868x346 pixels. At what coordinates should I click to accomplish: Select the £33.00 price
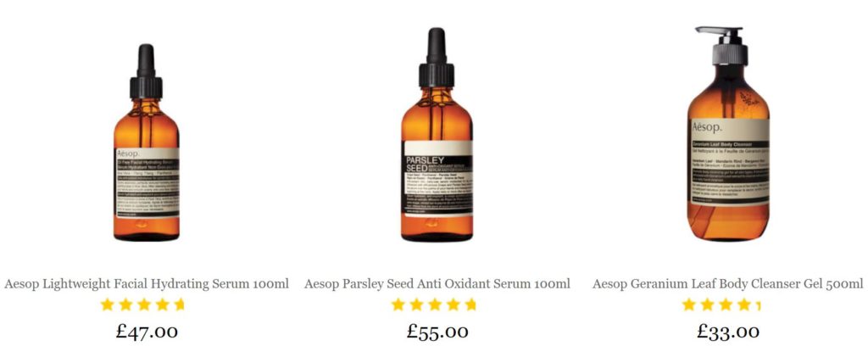728,332
